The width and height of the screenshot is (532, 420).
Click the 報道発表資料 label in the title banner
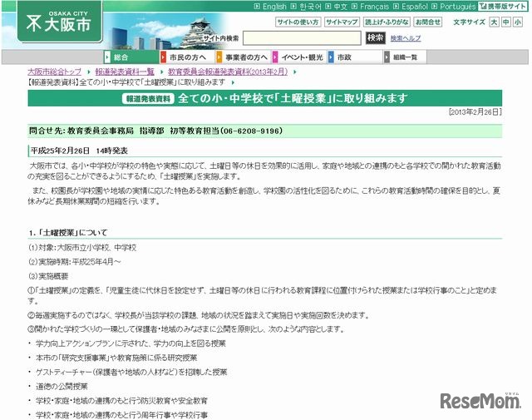point(148,98)
